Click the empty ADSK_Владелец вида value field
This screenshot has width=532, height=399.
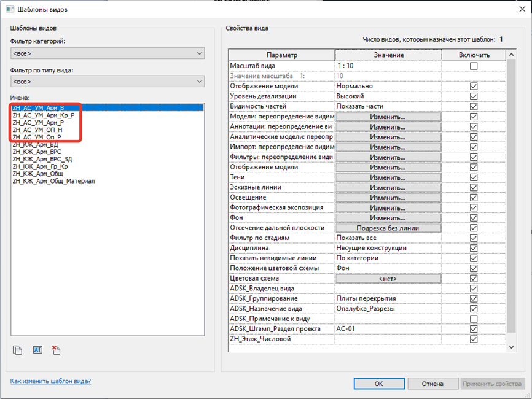(388, 289)
